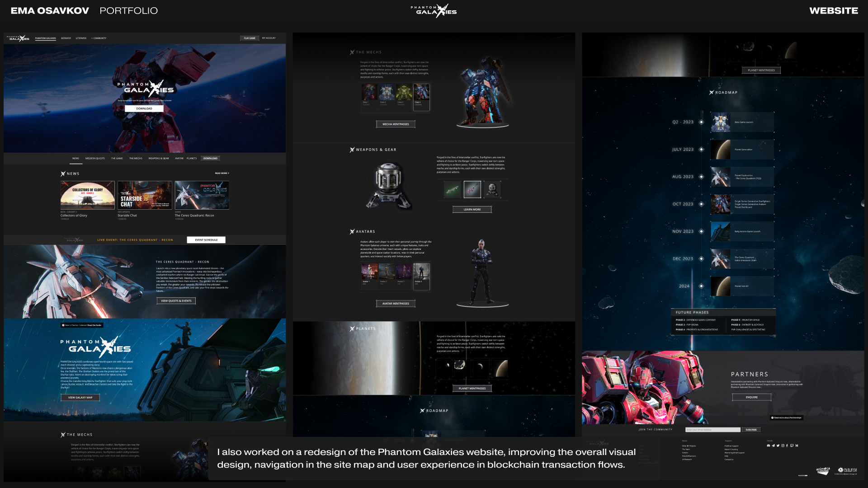
Task: Click the Subscribe button
Action: click(751, 430)
